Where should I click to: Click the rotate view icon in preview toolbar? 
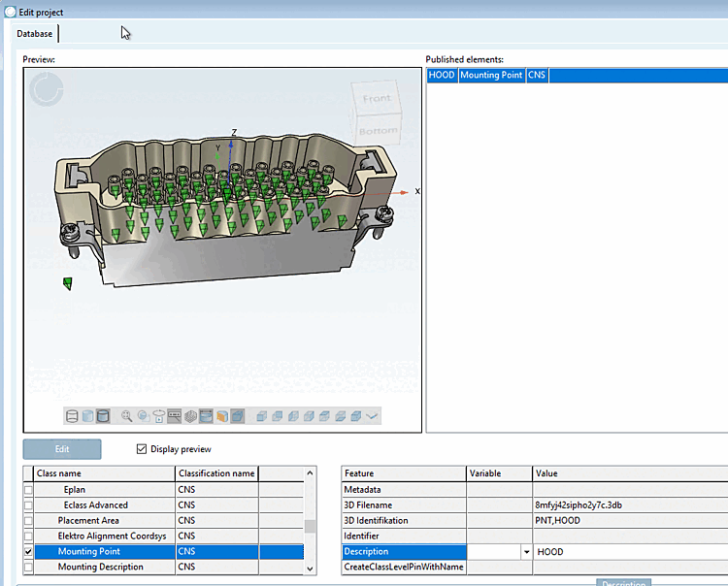point(158,416)
